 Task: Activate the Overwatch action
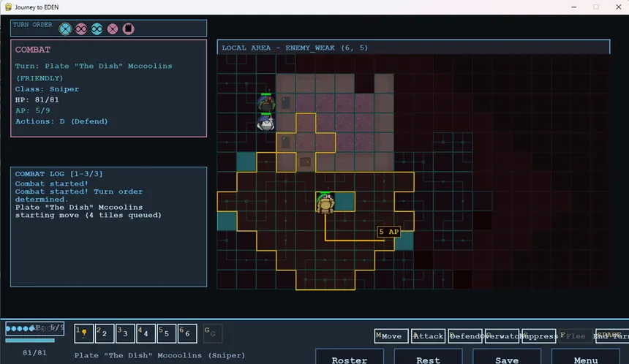click(502, 336)
